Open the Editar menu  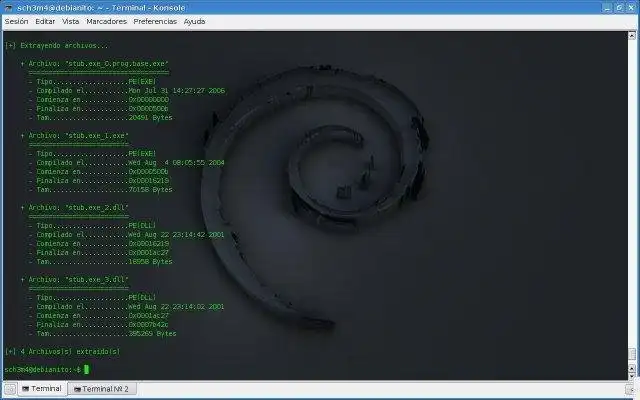pyautogui.click(x=45, y=22)
